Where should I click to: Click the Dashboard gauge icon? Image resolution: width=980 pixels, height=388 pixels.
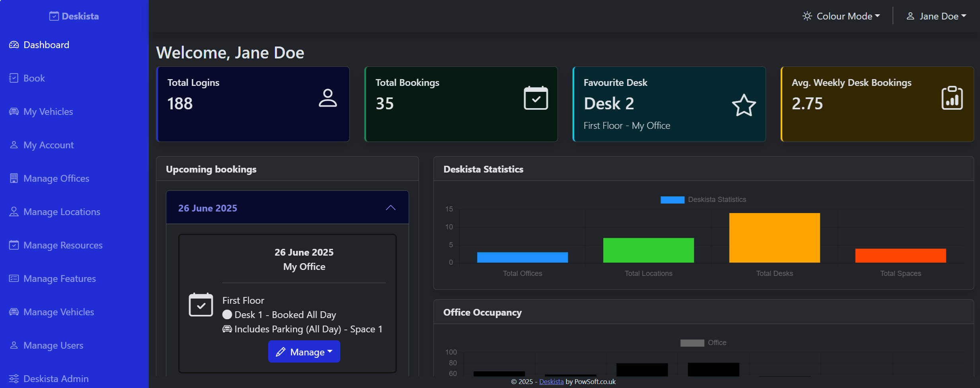14,45
